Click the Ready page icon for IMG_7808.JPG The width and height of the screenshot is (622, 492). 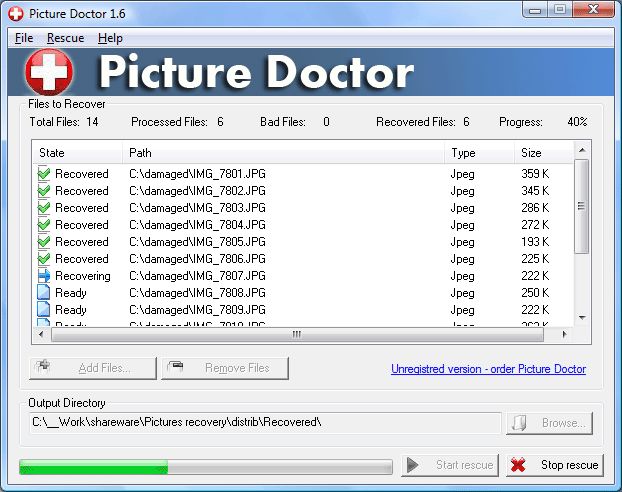click(x=44, y=293)
